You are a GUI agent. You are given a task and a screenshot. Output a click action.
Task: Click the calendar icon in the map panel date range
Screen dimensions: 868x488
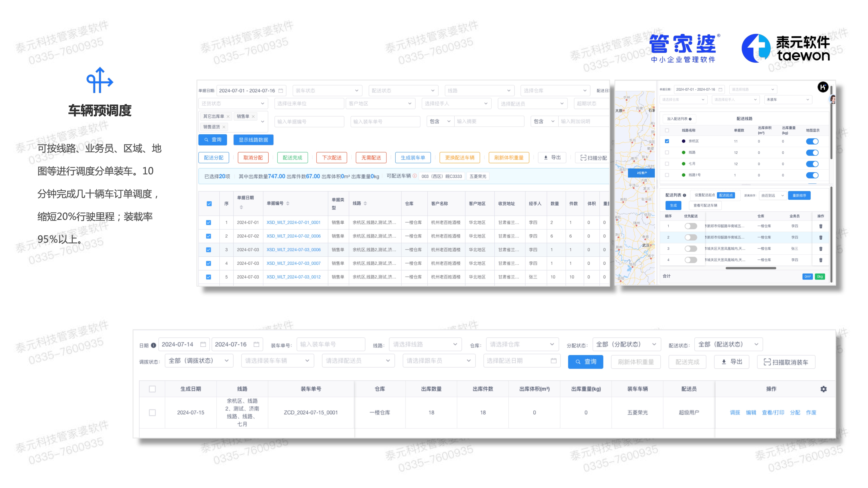click(x=720, y=90)
